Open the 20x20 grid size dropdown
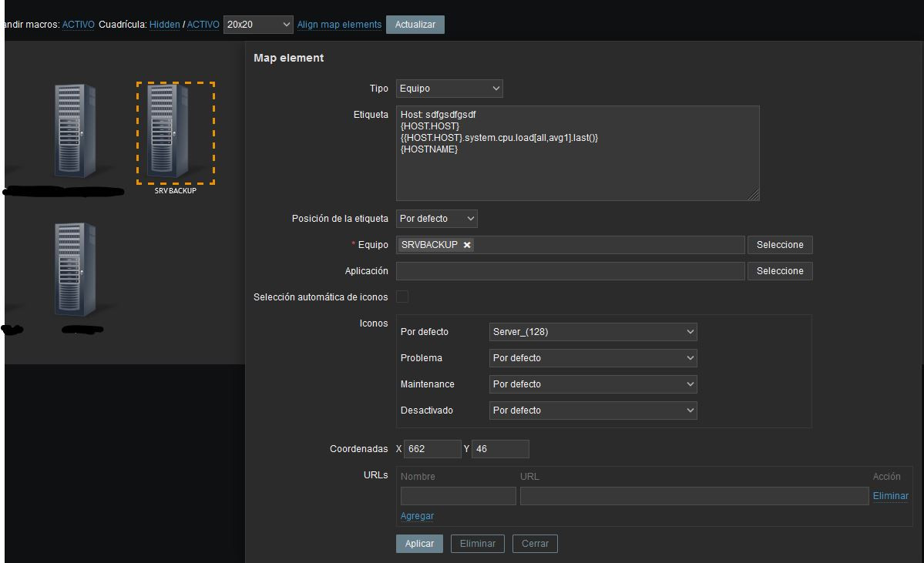The width and height of the screenshot is (924, 563). tap(258, 25)
